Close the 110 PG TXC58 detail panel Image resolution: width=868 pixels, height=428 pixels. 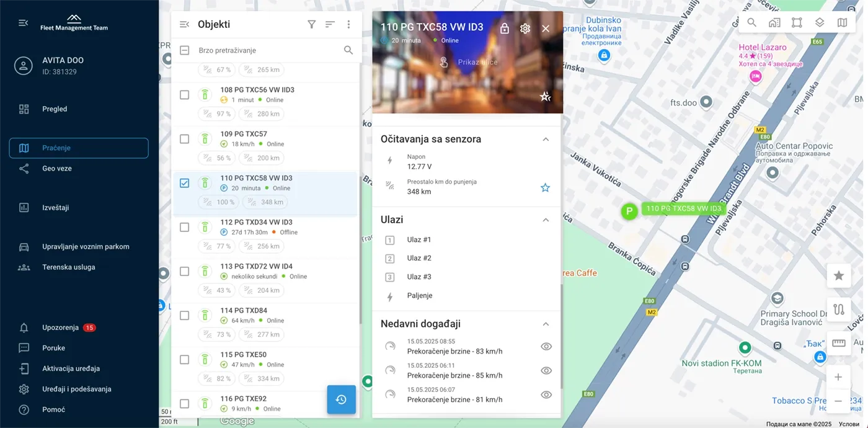tap(546, 29)
